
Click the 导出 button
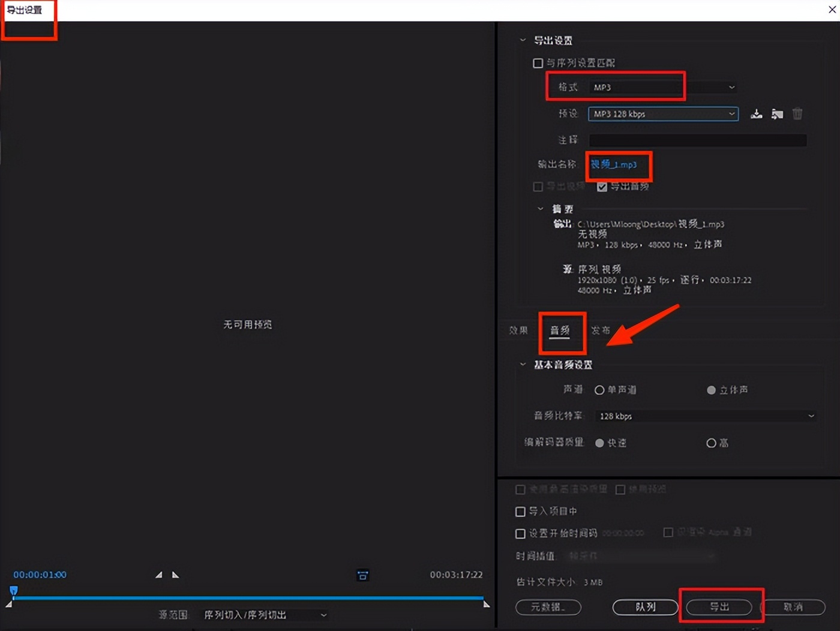click(x=719, y=607)
